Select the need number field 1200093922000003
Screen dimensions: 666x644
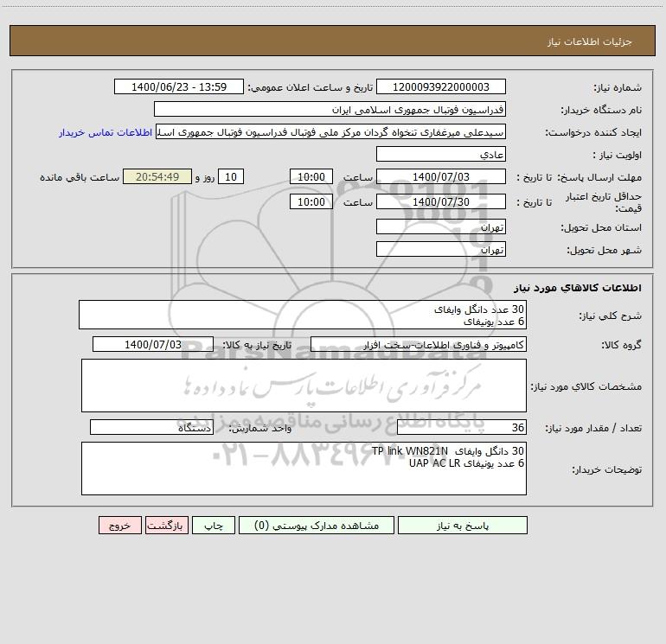pos(441,86)
